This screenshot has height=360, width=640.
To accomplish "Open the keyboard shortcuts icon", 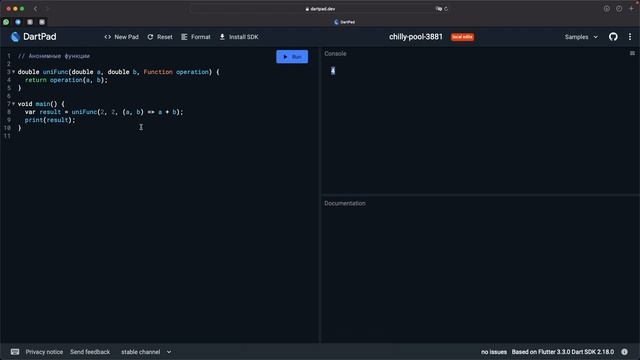I will click(15, 352).
